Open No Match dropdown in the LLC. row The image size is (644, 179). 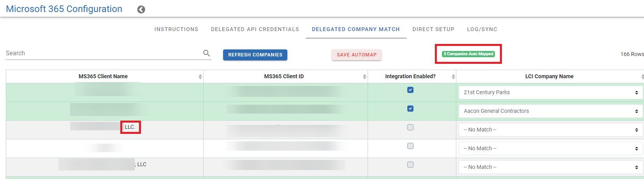pos(551,130)
